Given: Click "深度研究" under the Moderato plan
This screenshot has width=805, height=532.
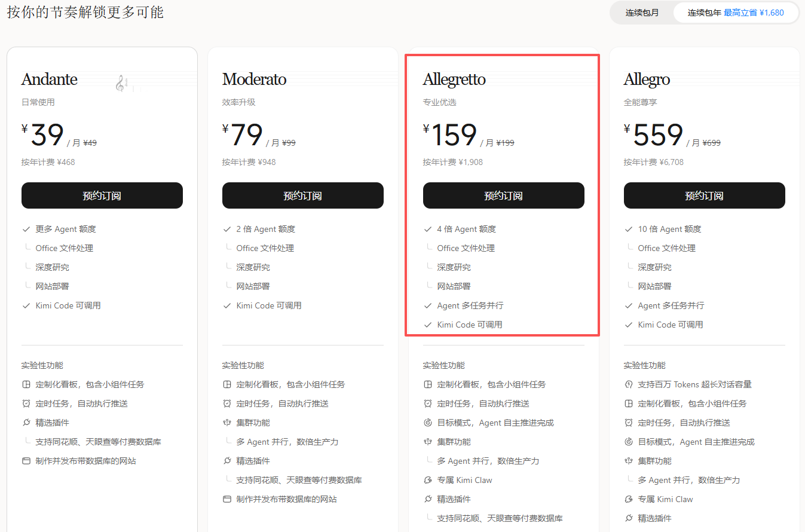Looking at the screenshot, I should point(253,267).
